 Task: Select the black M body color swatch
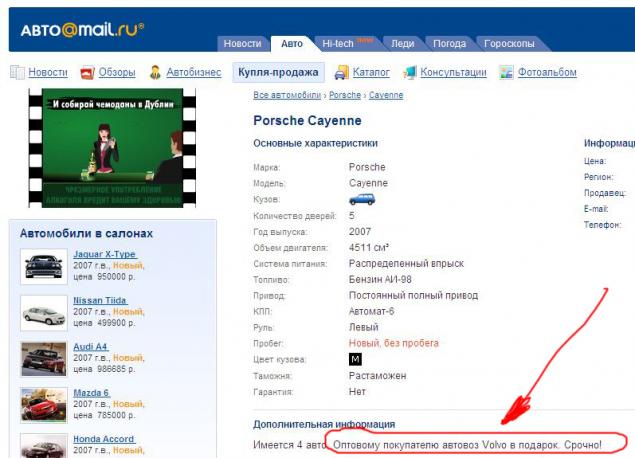(355, 359)
